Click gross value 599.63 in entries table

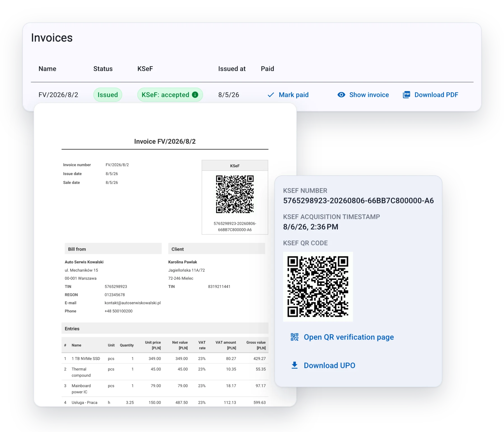260,403
